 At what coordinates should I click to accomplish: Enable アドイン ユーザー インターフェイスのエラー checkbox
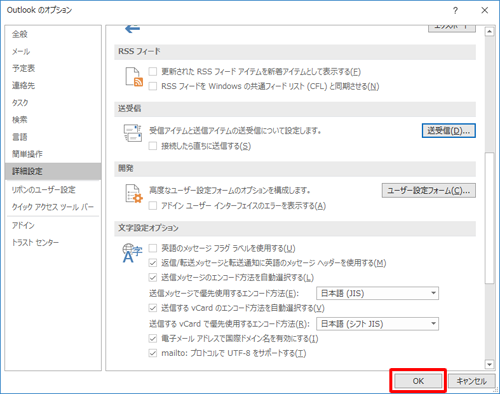click(153, 206)
